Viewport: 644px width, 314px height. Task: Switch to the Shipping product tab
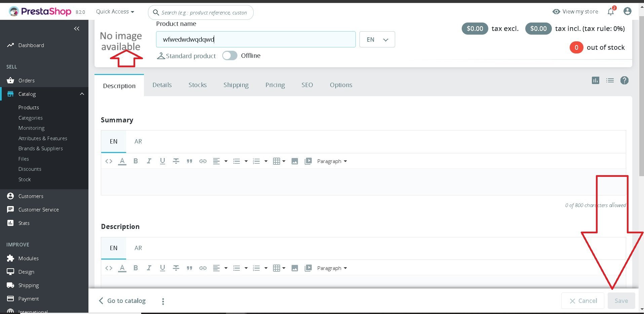pyautogui.click(x=236, y=85)
